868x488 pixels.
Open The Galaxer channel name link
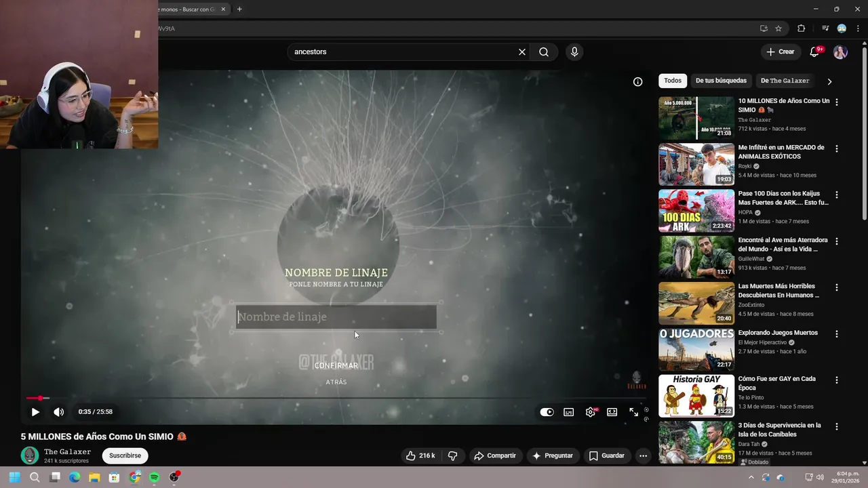67,452
